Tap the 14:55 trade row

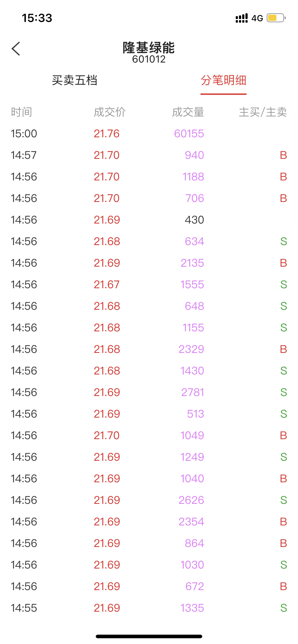pos(149,608)
